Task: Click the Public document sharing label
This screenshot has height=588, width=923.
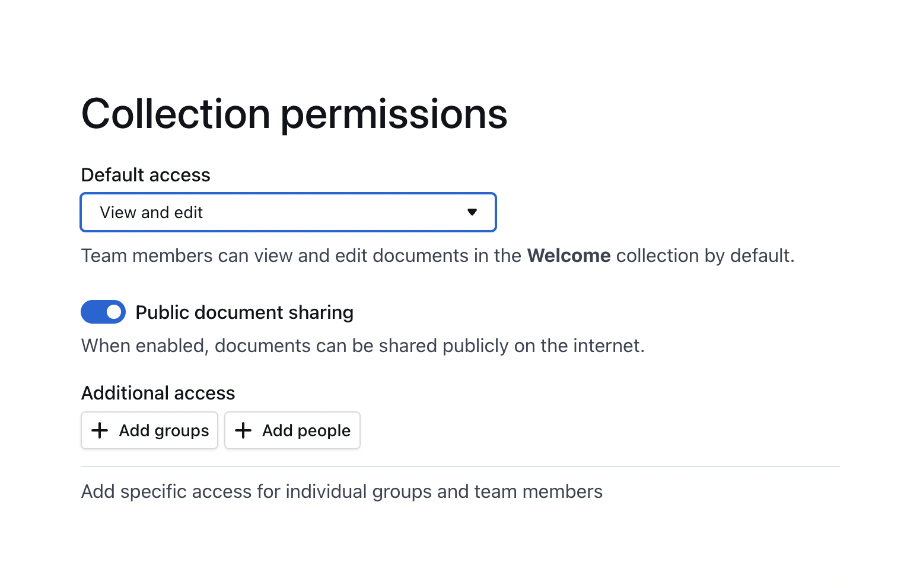Action: [244, 312]
